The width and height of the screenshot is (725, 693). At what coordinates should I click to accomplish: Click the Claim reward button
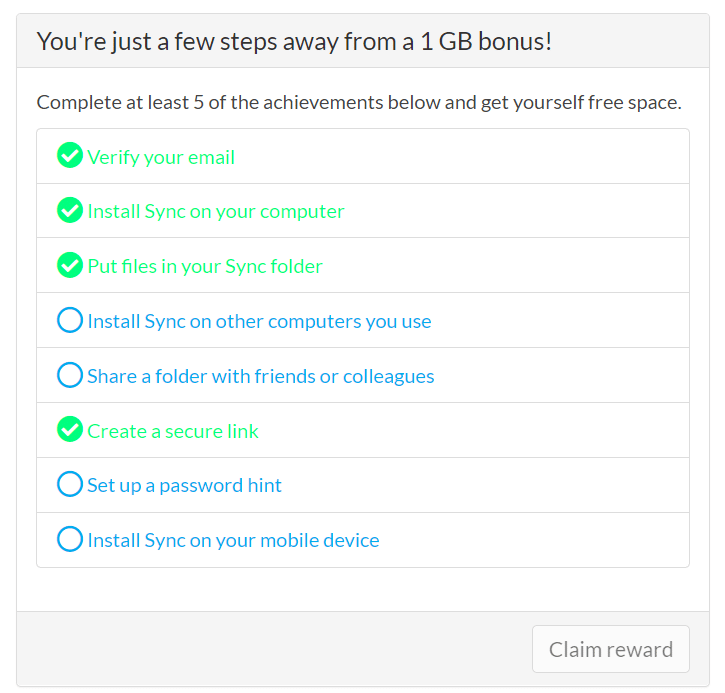(611, 649)
